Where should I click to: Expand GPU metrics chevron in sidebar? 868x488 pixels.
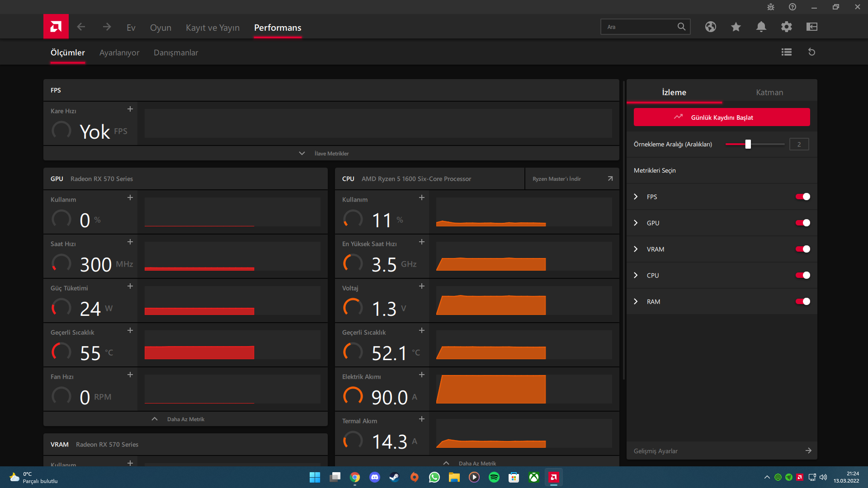point(636,223)
